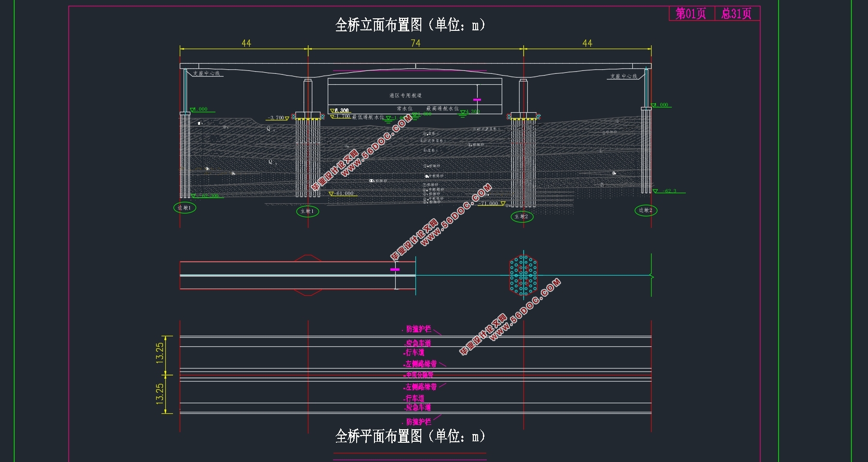Select the 常水位 water level label
The image size is (868, 462).
(404, 108)
